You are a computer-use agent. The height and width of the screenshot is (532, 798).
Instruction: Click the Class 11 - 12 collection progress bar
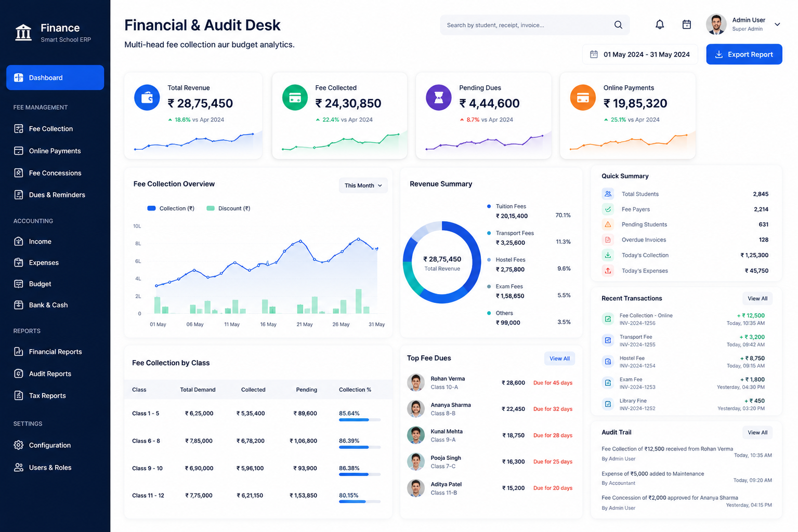click(360, 502)
